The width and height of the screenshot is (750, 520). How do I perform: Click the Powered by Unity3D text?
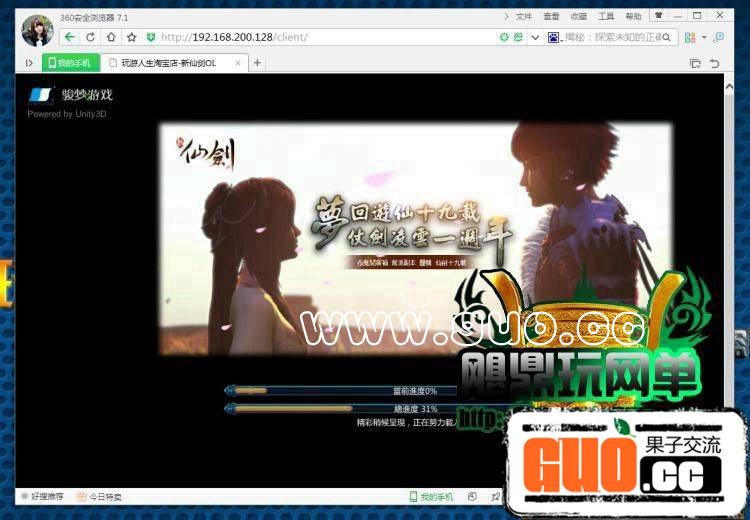[x=67, y=114]
